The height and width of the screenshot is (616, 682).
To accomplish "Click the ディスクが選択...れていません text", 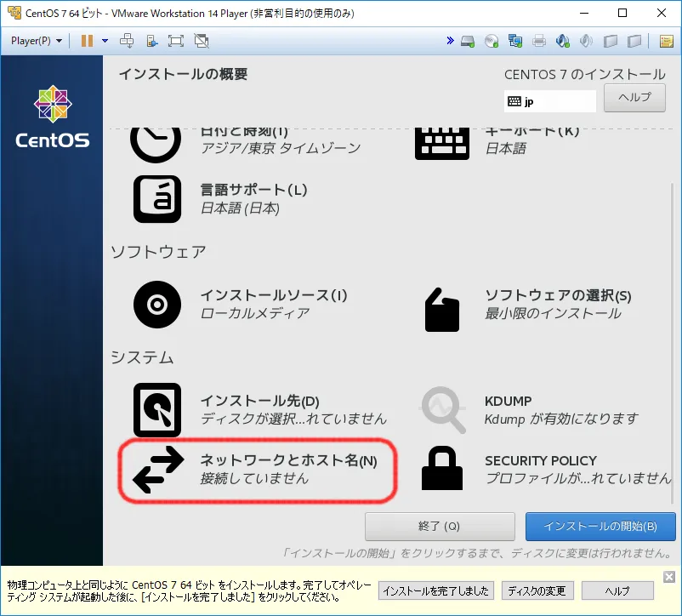I will tap(293, 419).
